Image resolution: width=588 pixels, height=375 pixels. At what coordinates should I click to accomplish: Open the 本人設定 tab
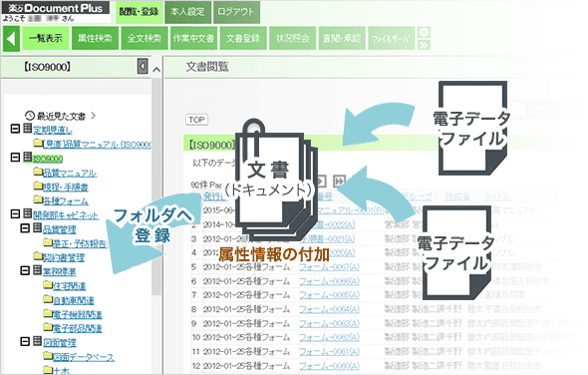click(x=187, y=12)
